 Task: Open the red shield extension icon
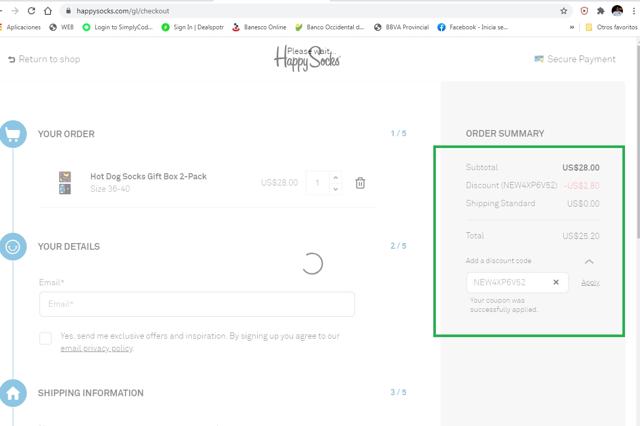click(x=584, y=11)
